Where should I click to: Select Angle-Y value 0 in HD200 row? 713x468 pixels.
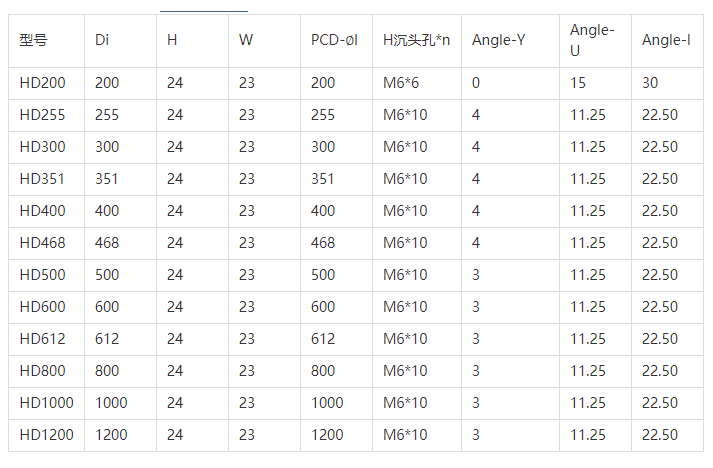[x=476, y=83]
